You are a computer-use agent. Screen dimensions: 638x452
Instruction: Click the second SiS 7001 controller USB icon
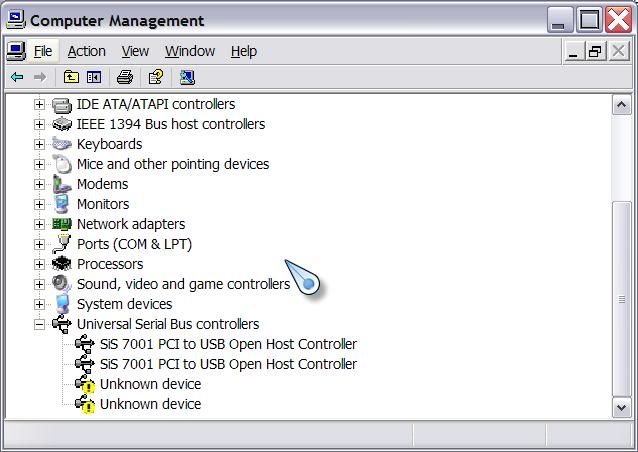tap(85, 364)
